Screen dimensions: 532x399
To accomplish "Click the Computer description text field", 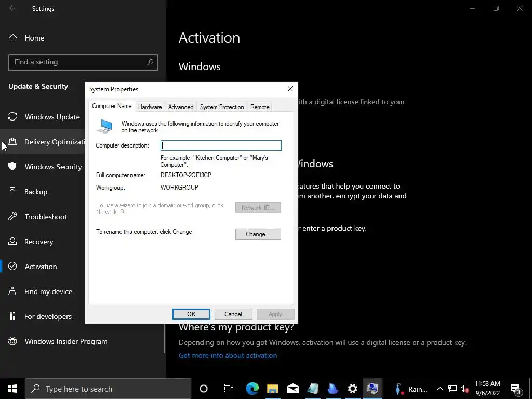I will coord(221,145).
